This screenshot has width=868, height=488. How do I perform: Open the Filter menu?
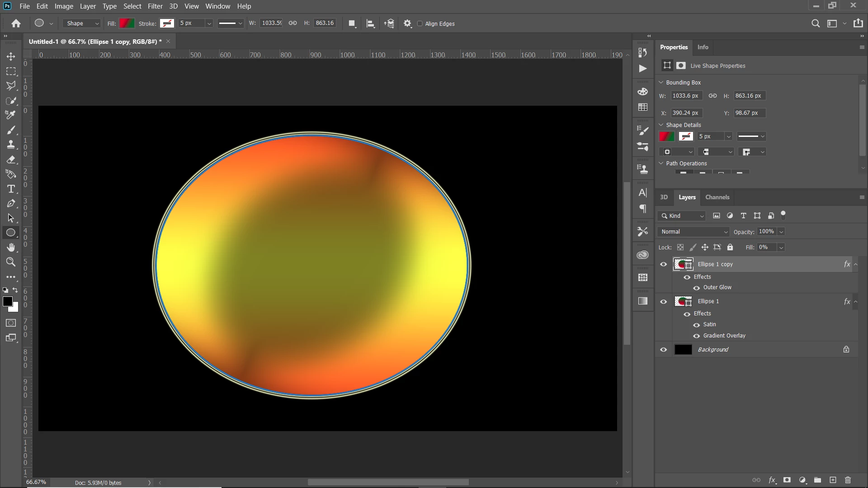click(x=155, y=6)
